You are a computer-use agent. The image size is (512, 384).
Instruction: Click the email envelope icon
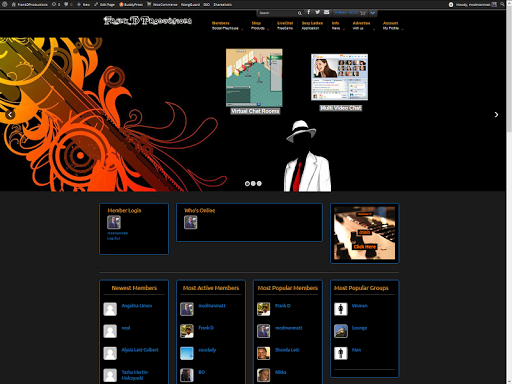coord(327,12)
